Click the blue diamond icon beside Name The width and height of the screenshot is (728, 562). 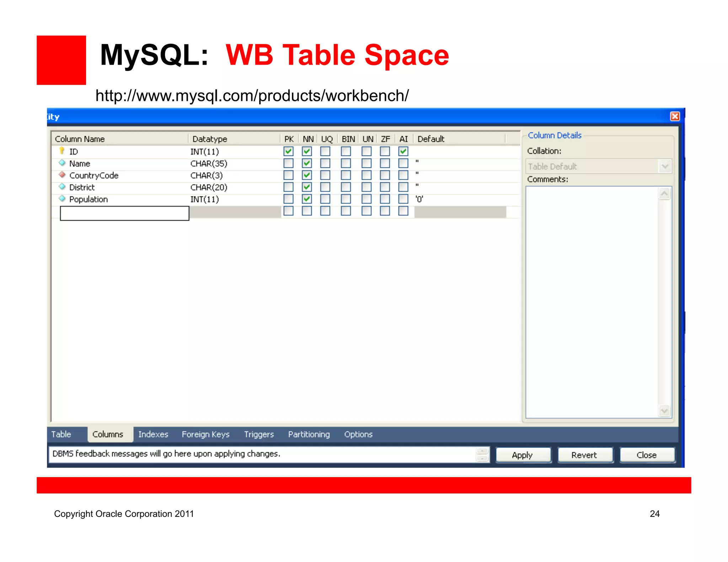tap(62, 163)
